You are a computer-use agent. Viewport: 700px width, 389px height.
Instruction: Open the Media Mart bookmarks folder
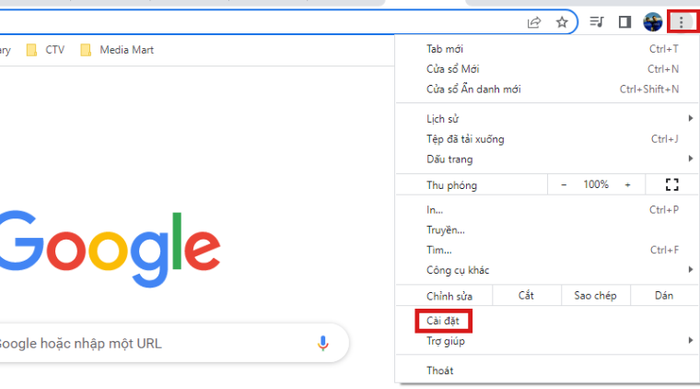pos(117,50)
